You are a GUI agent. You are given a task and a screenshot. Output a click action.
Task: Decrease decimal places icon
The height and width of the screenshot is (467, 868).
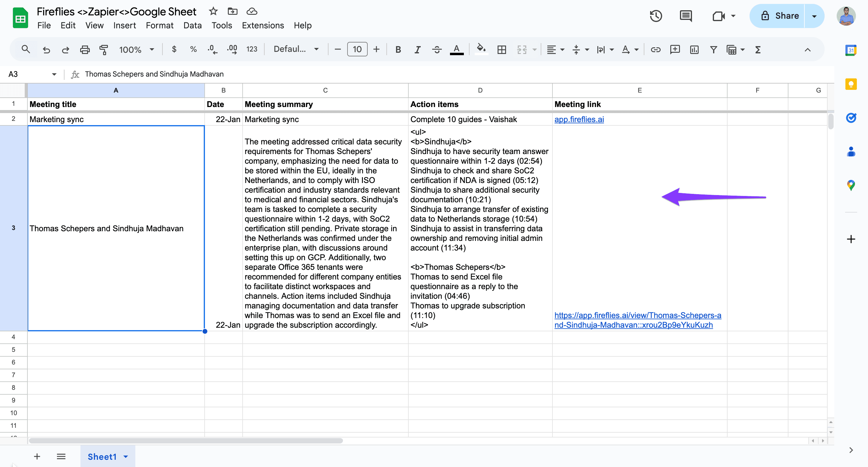click(212, 49)
